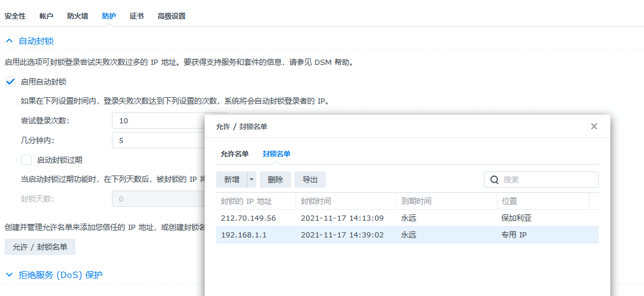Open the 防火墙 tab

[78, 16]
